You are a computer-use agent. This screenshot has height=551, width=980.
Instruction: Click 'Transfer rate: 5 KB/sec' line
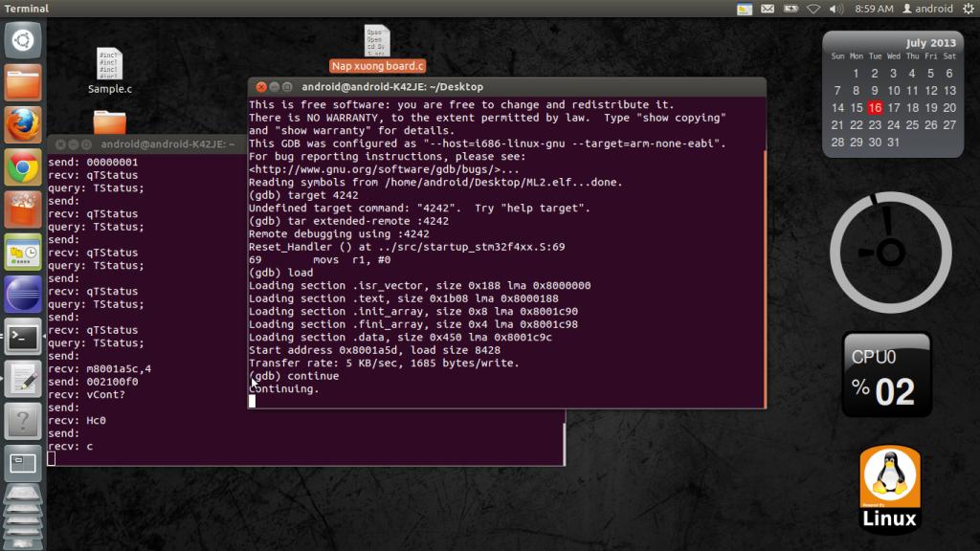pyautogui.click(x=384, y=363)
